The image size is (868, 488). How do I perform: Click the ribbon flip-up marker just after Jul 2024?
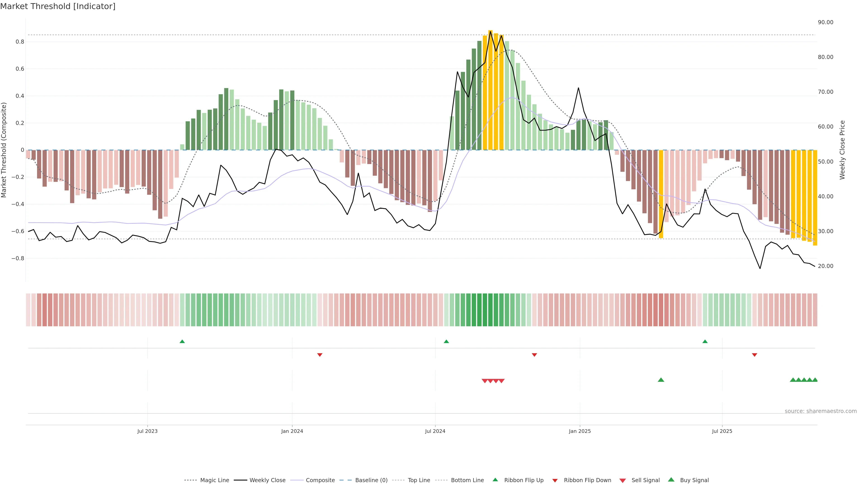point(446,342)
